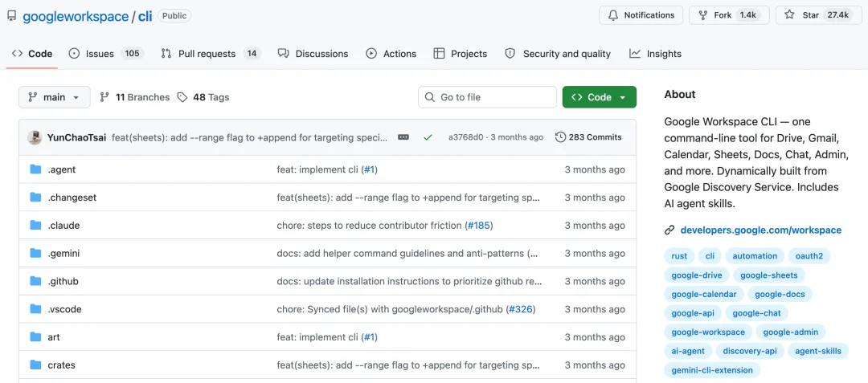Open the .claude folder
868x383 pixels.
63,226
